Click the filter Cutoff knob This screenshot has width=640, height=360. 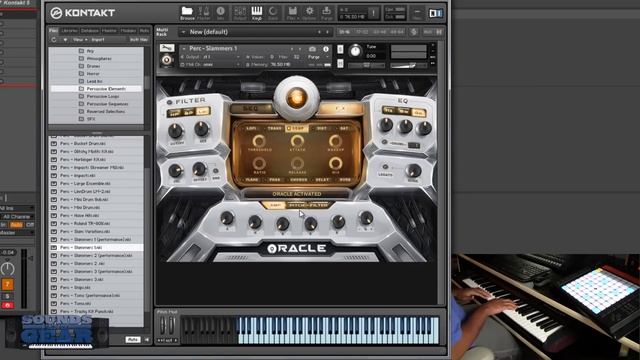(x=176, y=131)
